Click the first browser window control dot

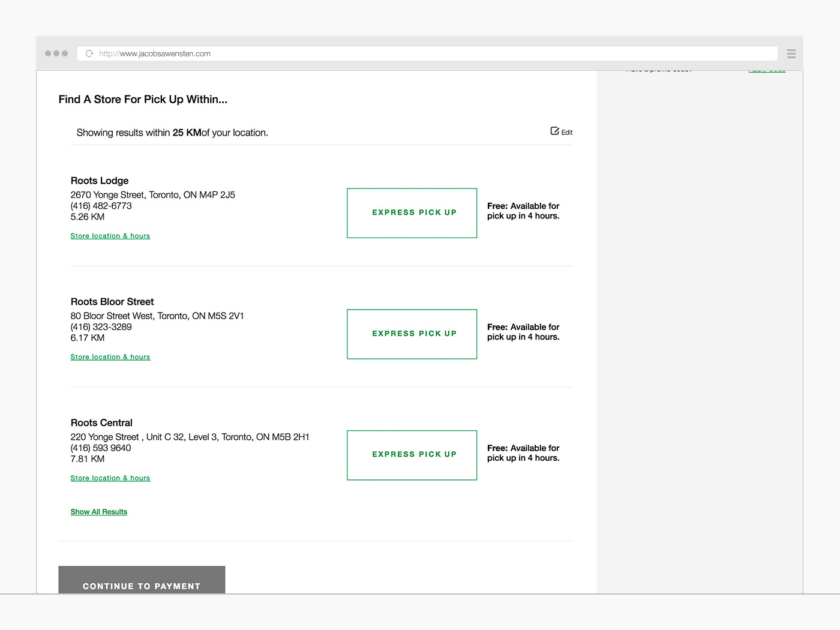pyautogui.click(x=48, y=53)
